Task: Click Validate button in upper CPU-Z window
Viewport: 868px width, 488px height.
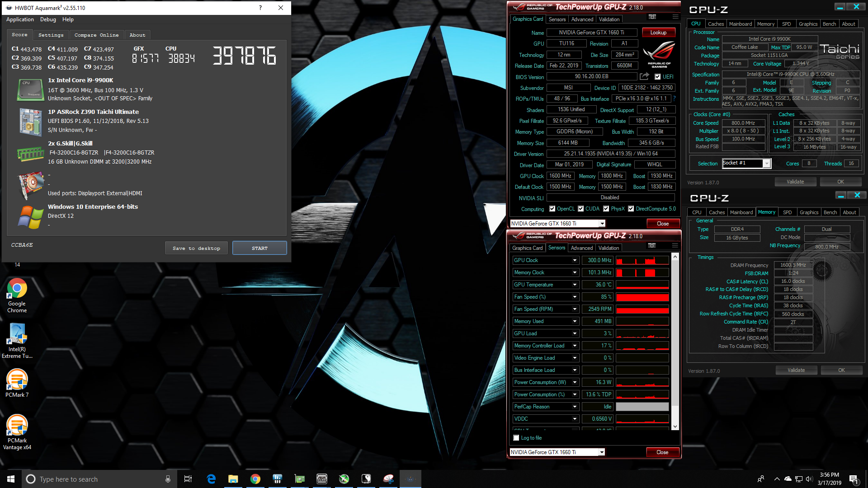Action: coord(795,182)
